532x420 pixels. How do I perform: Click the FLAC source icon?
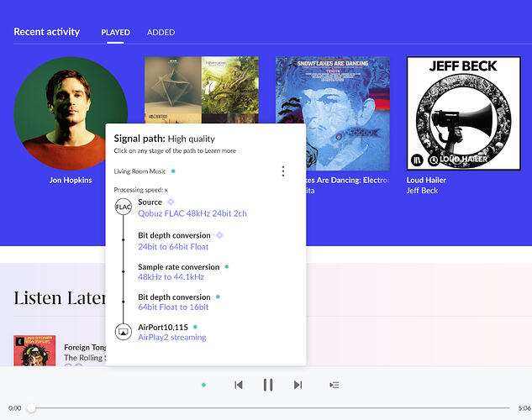[124, 207]
